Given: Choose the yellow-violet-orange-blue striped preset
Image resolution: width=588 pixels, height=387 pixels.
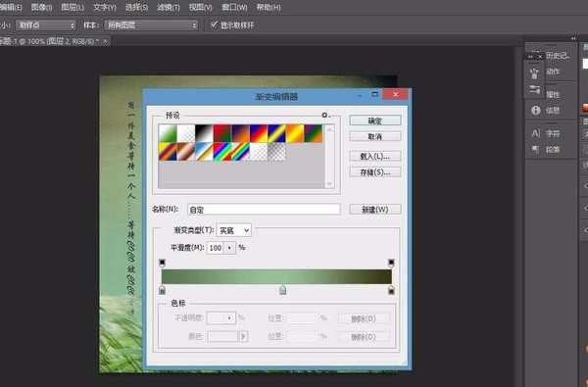Looking at the screenshot, I should (x=168, y=152).
